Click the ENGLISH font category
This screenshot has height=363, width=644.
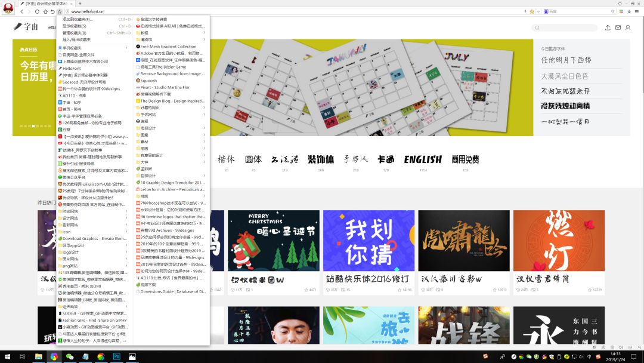tap(423, 159)
